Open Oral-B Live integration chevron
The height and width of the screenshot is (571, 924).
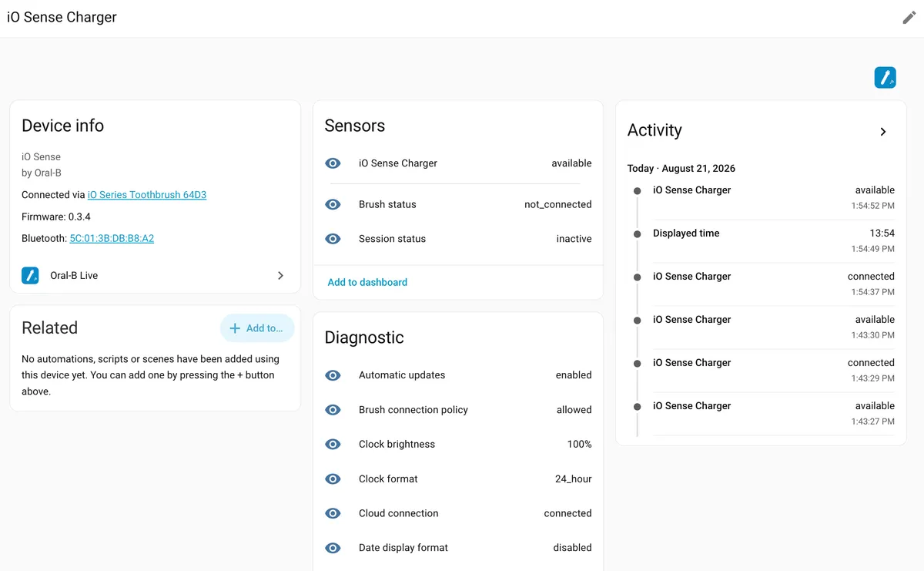[280, 275]
